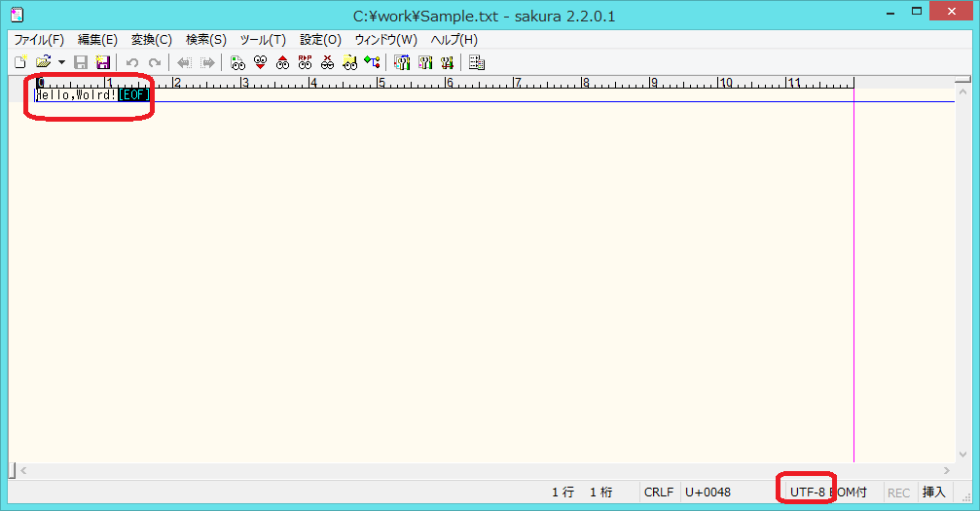Open the Replace (REP) tool
Screen dimensions: 980x511
click(x=305, y=62)
